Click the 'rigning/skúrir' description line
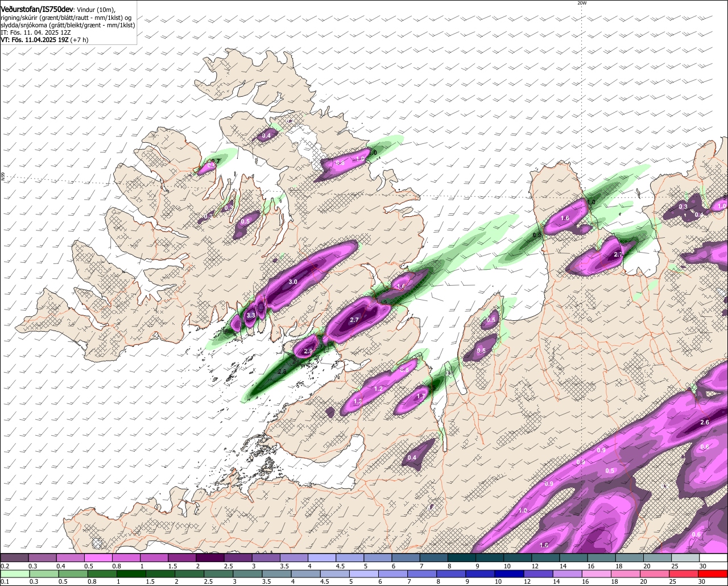This screenshot has width=728, height=586. [66, 18]
